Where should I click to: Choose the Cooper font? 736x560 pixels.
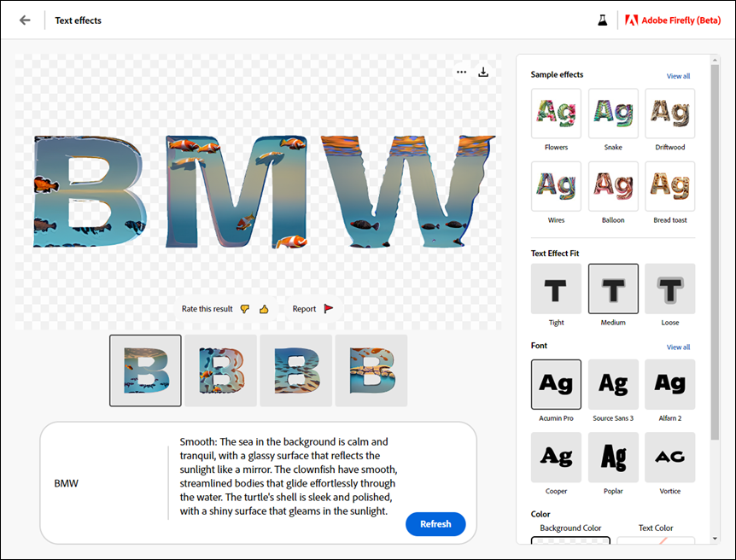(556, 458)
